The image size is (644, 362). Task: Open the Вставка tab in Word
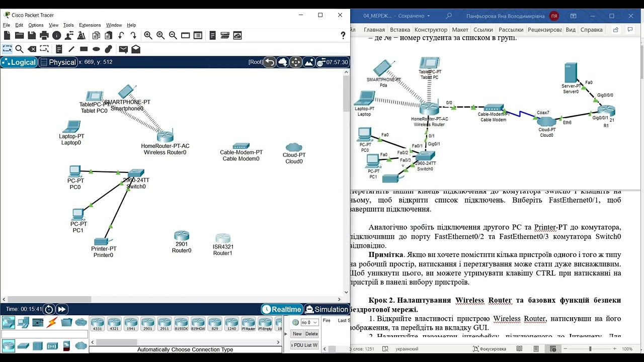pos(400,30)
